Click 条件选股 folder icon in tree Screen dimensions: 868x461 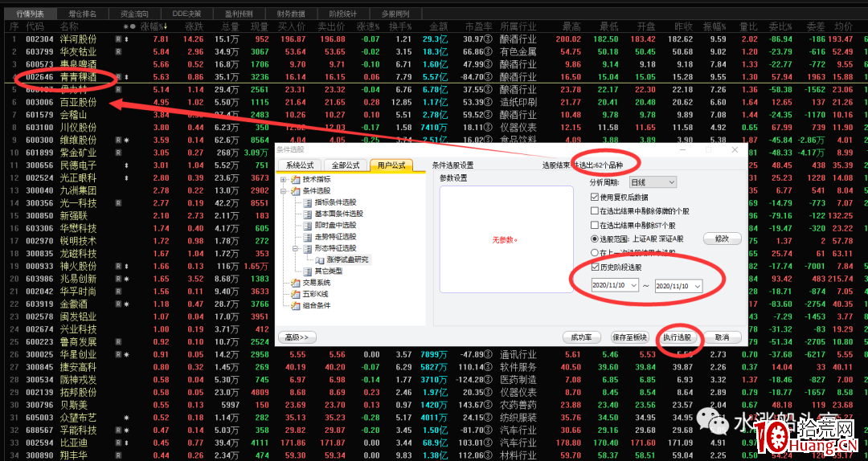click(x=295, y=191)
